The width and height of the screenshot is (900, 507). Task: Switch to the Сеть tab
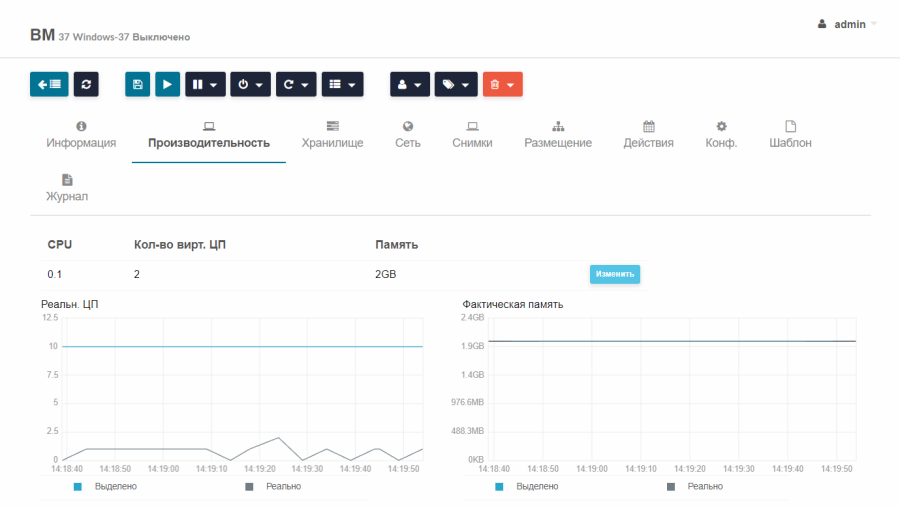click(408, 136)
